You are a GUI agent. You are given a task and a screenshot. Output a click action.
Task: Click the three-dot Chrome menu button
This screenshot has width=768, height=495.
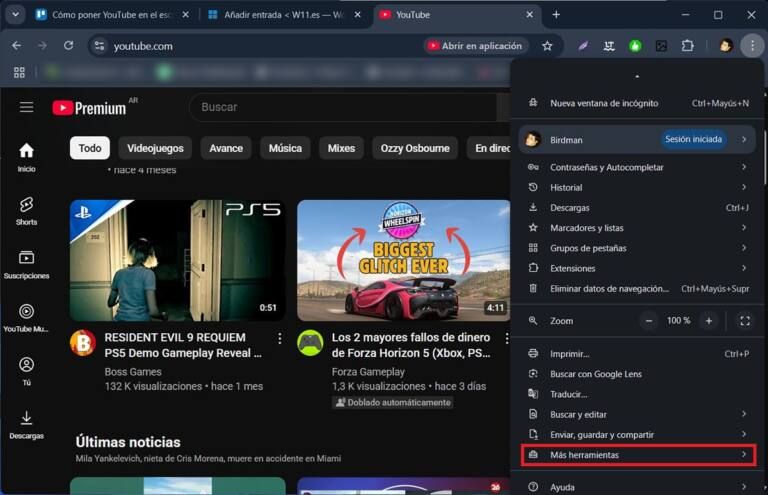click(x=752, y=46)
